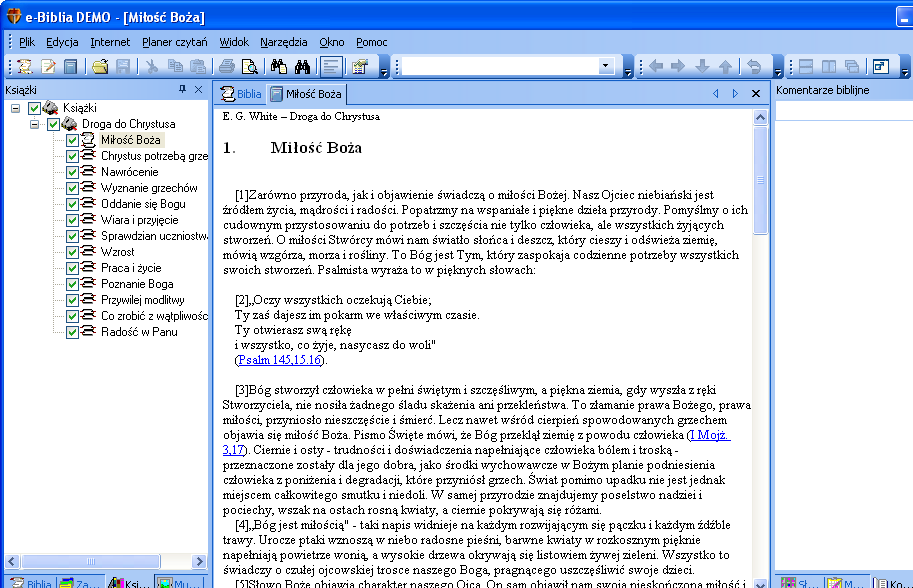Toggle the Wzrost checkbox

point(72,252)
